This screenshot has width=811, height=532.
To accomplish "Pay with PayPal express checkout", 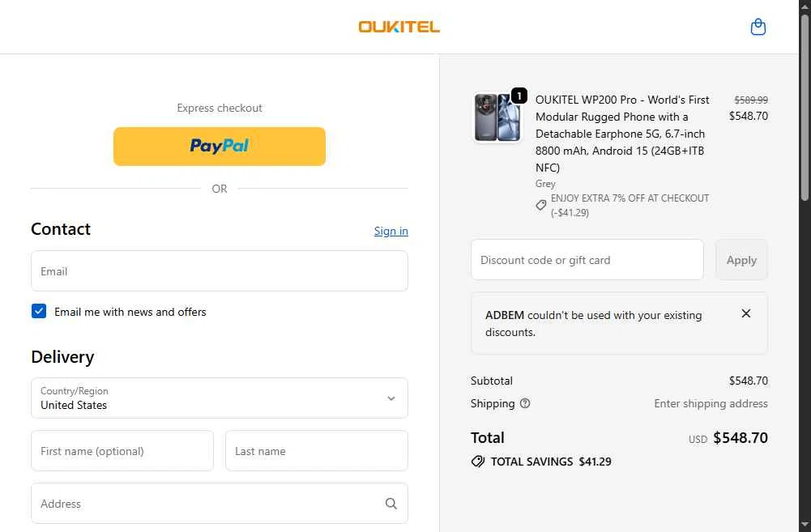I will [220, 147].
